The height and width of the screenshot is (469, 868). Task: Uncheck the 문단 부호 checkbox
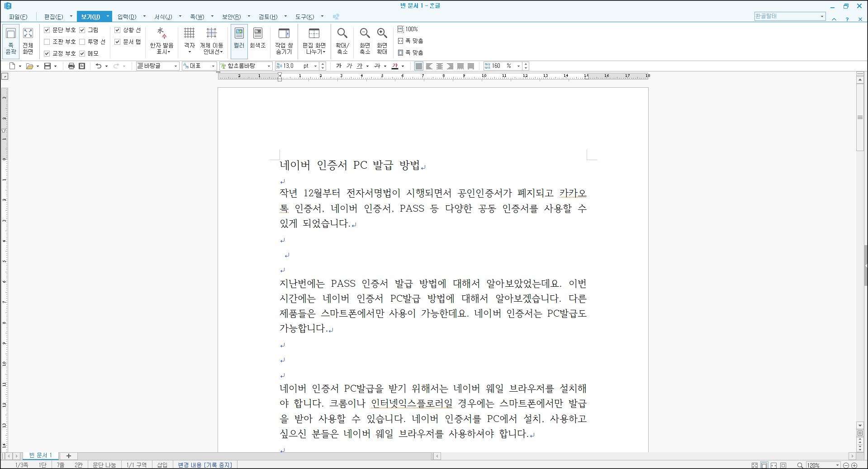(x=47, y=30)
